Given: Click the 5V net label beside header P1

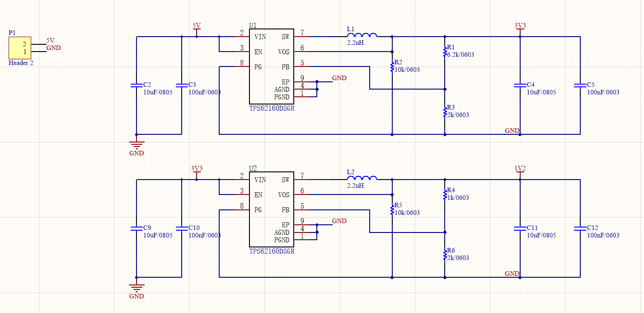Looking at the screenshot, I should [50, 41].
